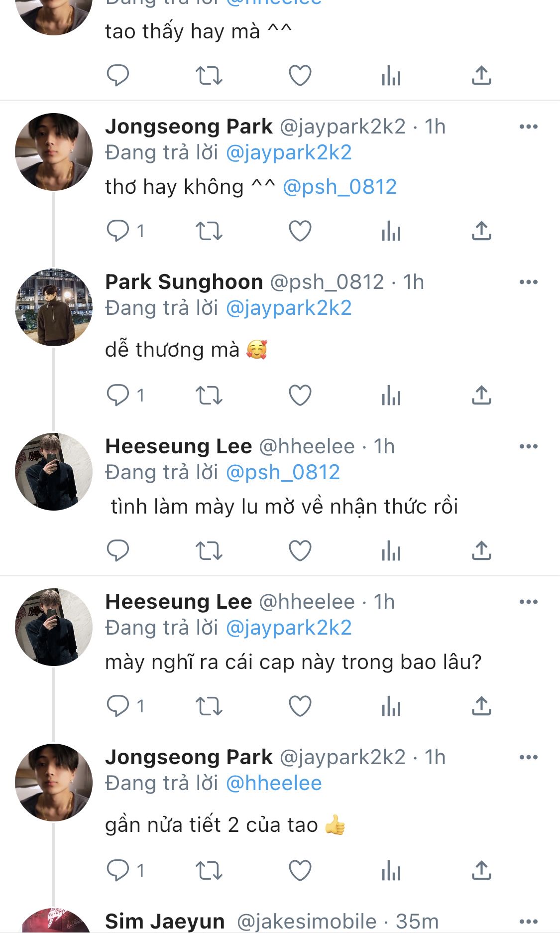Tap Heeseung Lee's avatar on "tình làm mày" tweet
The image size is (560, 933).
point(54,472)
